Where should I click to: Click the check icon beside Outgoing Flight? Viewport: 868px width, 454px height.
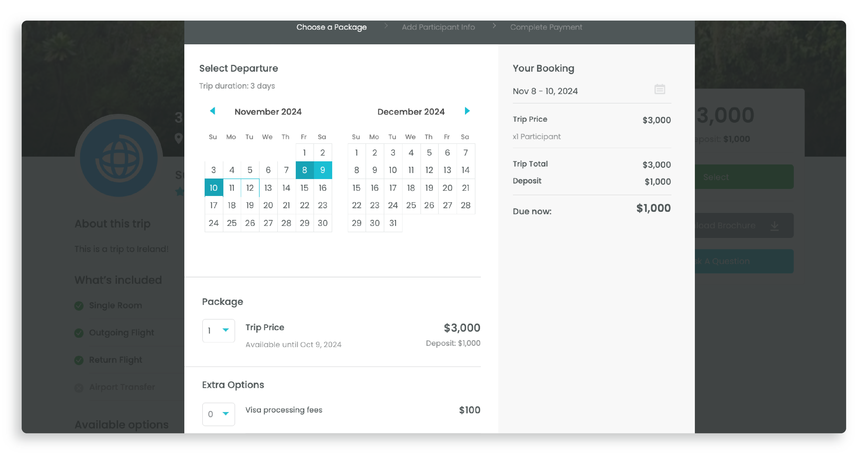point(79,333)
